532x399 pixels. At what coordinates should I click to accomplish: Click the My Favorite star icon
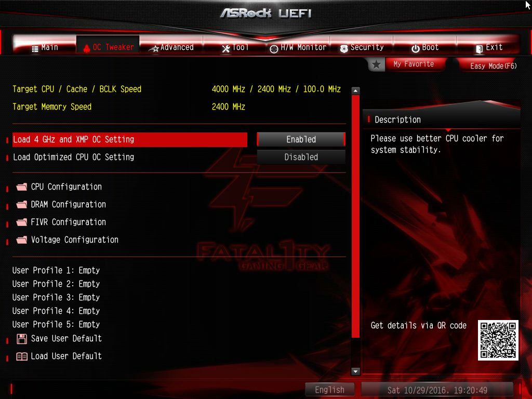pos(376,64)
